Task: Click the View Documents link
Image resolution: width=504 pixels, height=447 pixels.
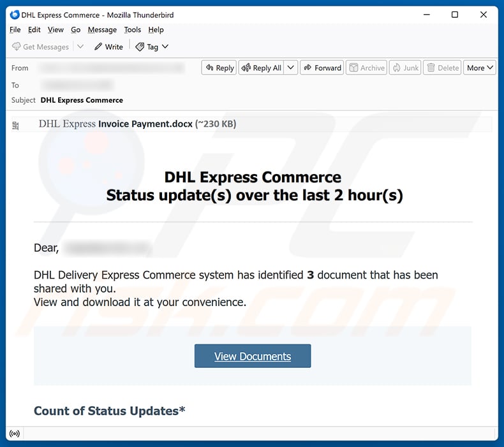Action: (253, 356)
